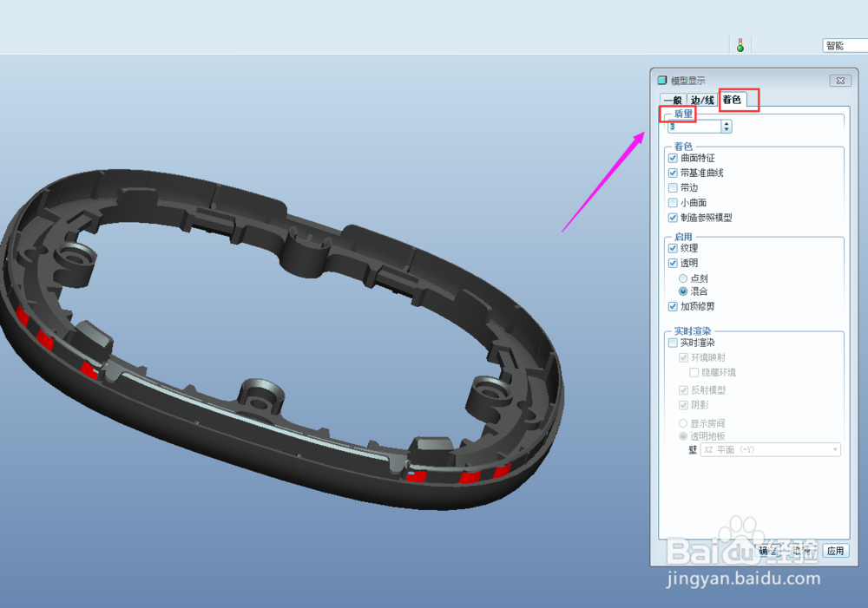
Task: Close the 模型显示 dialog
Action: [x=840, y=80]
